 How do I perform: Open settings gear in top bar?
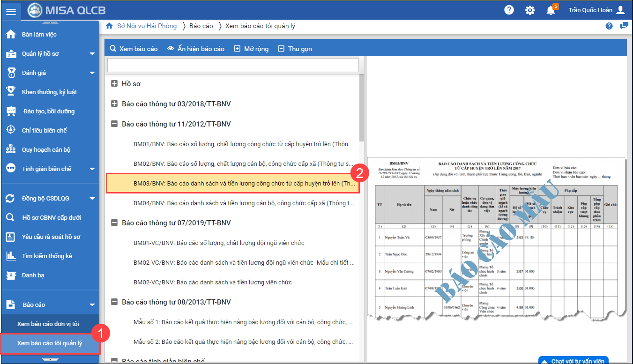(x=530, y=10)
